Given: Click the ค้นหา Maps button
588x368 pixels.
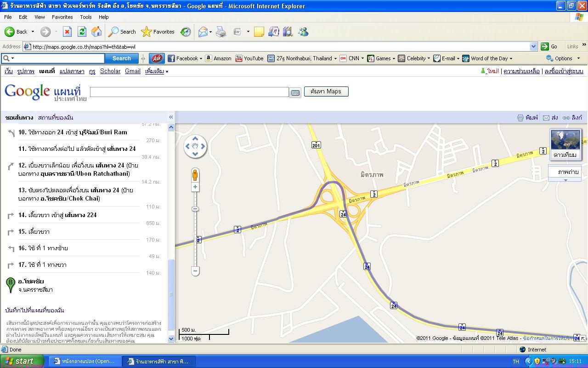Looking at the screenshot, I should click(326, 91).
